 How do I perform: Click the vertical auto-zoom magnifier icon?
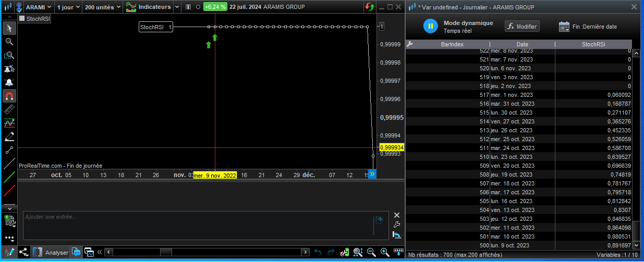[358, 253]
